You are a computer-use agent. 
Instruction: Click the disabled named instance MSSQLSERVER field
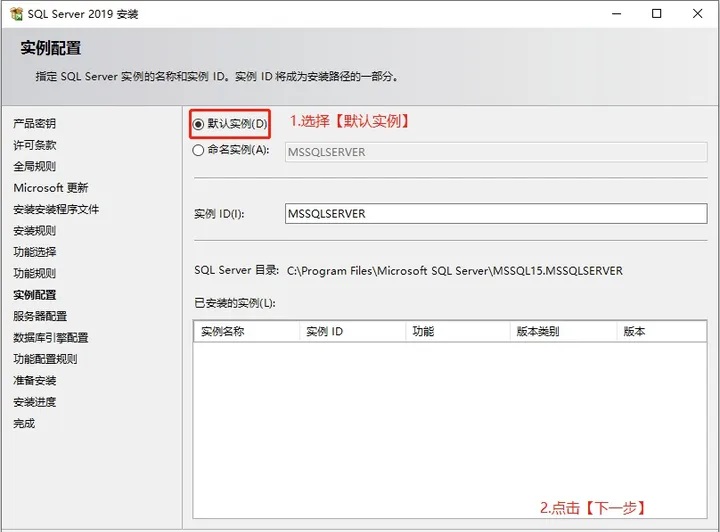[496, 152]
